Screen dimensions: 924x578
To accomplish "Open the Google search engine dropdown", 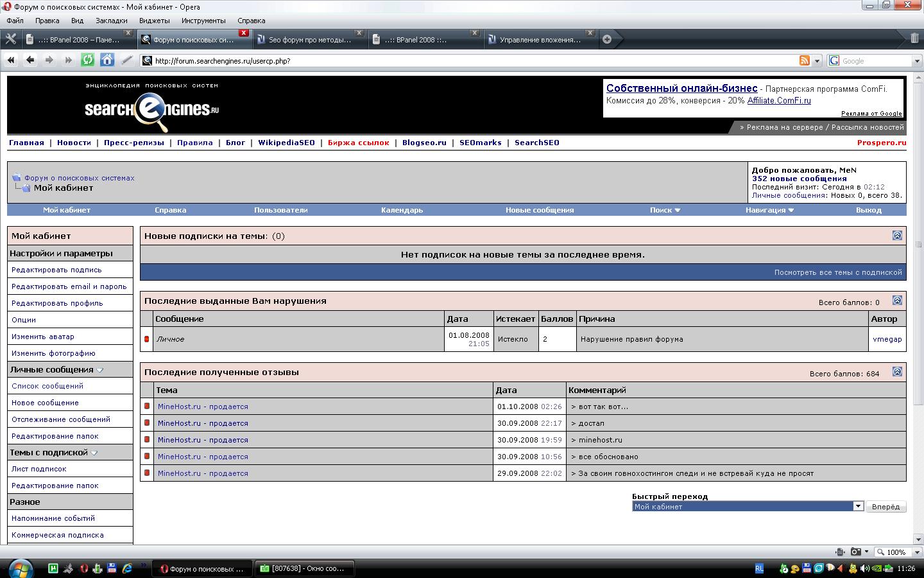I will tap(916, 61).
